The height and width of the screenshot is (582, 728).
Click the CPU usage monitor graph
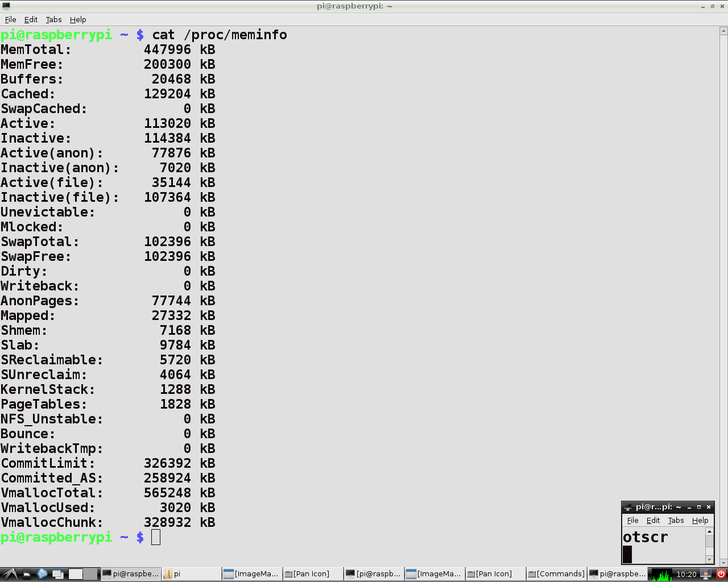pyautogui.click(x=661, y=574)
